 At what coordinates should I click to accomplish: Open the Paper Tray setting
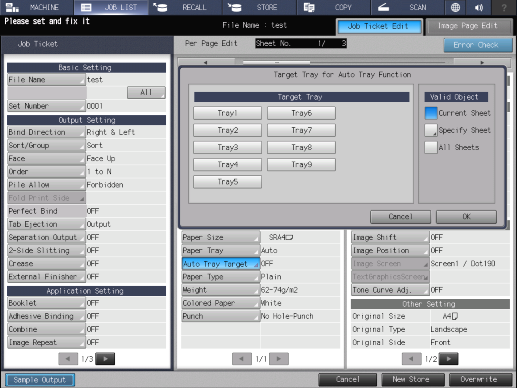pyautogui.click(x=220, y=250)
